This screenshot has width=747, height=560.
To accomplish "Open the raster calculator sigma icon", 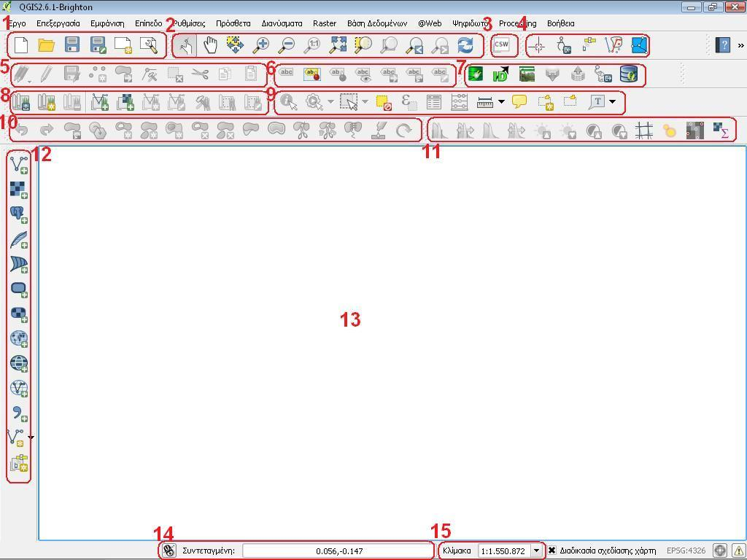I will coord(721,130).
